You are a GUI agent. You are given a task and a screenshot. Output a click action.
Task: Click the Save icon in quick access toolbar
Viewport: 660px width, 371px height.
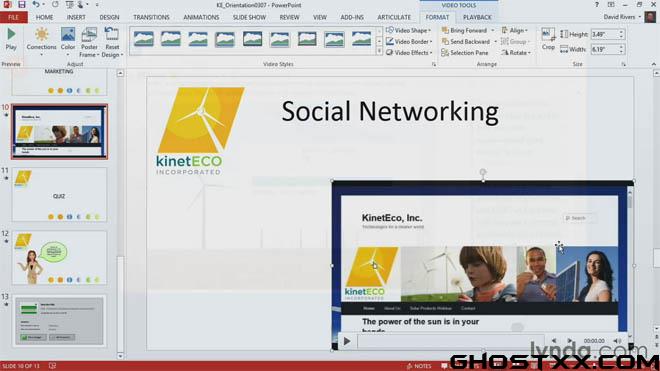pos(21,5)
